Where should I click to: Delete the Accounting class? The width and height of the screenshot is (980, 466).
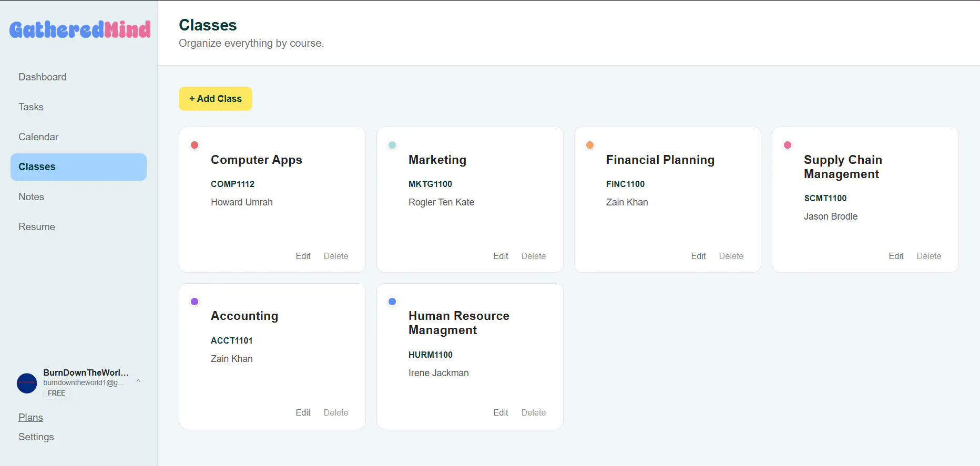[336, 412]
